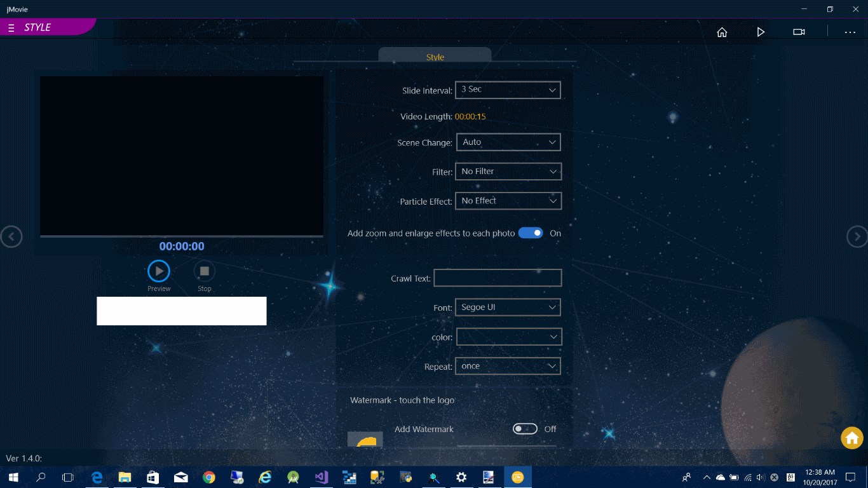Open the Action Center notifications icon
Screen dimensions: 868x488
[x=850, y=477]
